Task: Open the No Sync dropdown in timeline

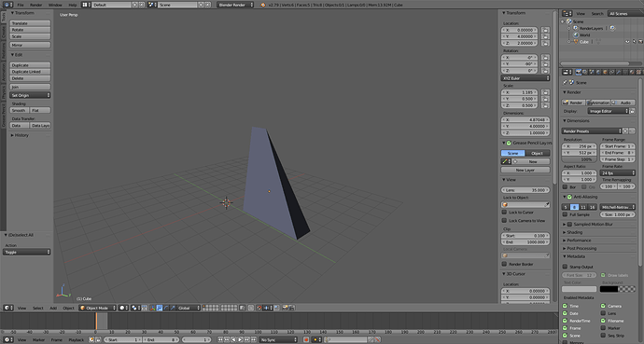Action: (x=278, y=339)
